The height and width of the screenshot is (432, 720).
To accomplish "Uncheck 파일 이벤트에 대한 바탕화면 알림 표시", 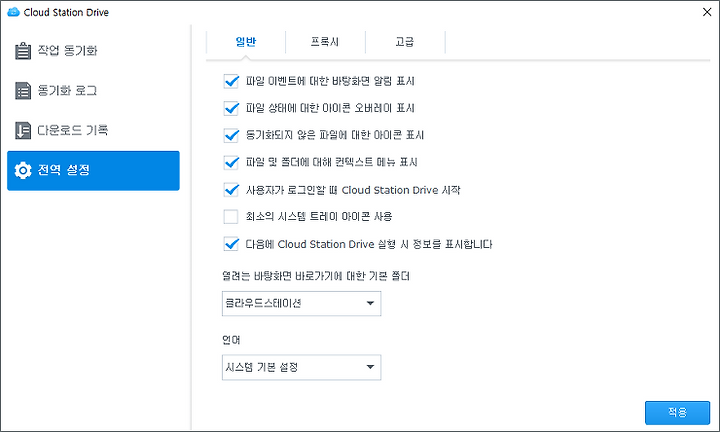I will click(231, 81).
